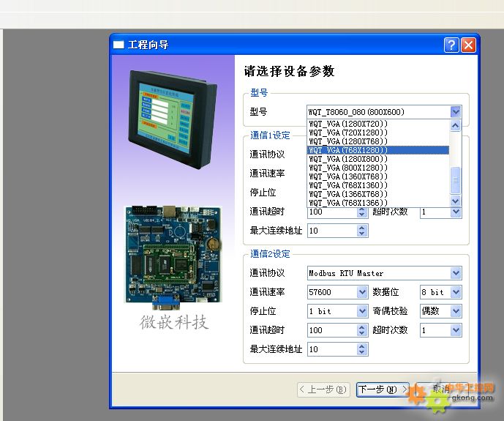Click 通信1 通讯超时 value field 100

coord(332,212)
